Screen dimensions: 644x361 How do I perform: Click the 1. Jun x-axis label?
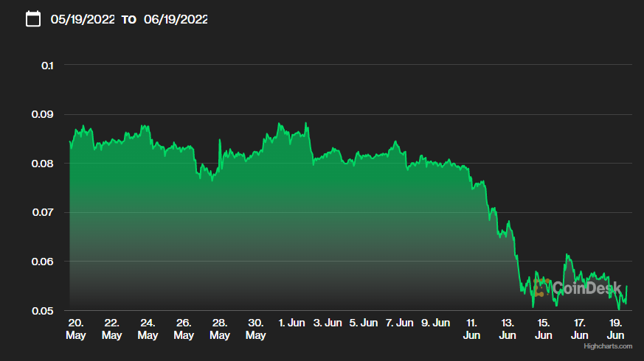click(x=291, y=323)
